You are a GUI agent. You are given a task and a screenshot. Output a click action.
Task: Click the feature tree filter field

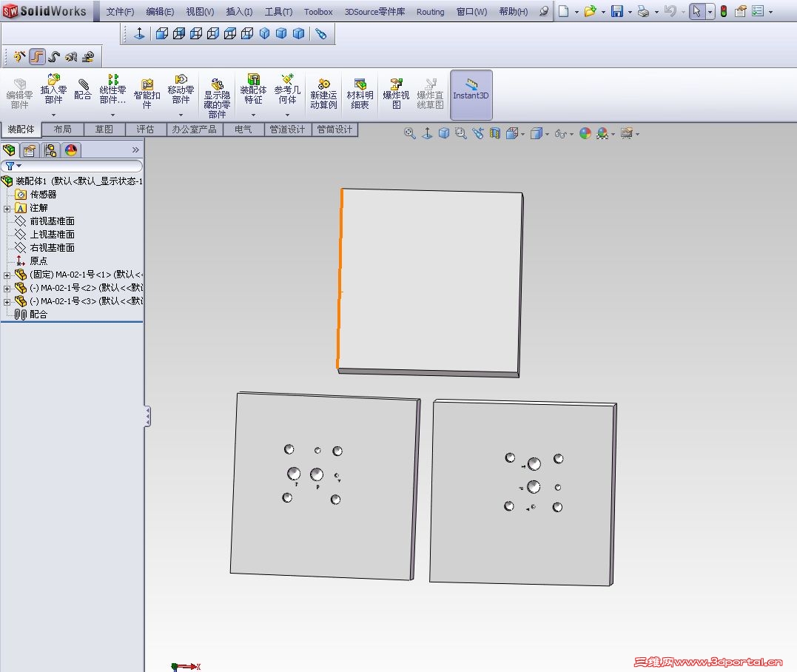[71, 167]
